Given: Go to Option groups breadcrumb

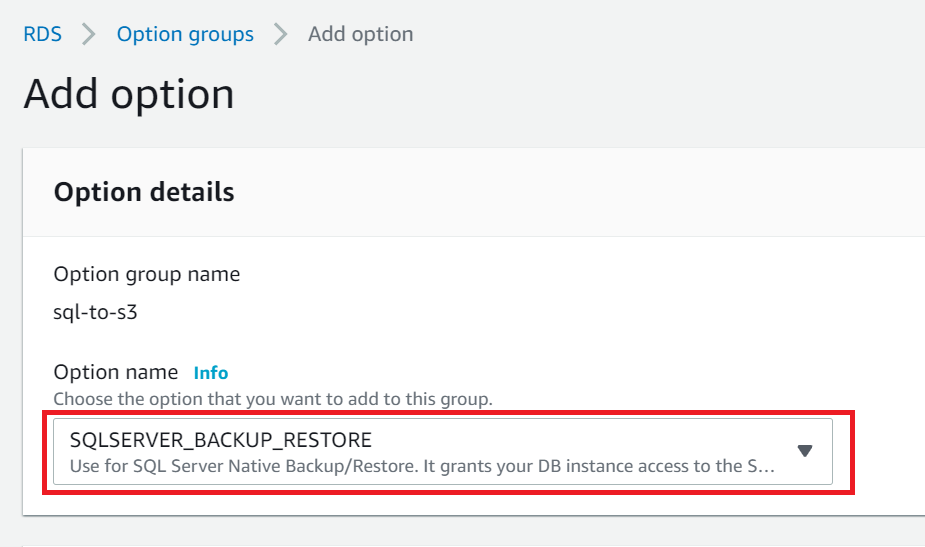Looking at the screenshot, I should [x=185, y=34].
